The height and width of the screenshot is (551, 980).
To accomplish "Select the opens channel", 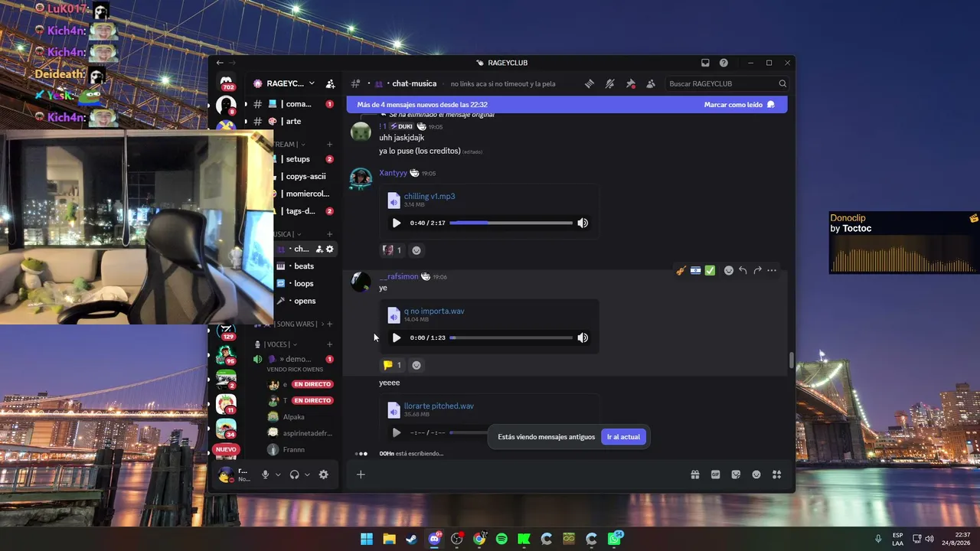I will (x=305, y=301).
